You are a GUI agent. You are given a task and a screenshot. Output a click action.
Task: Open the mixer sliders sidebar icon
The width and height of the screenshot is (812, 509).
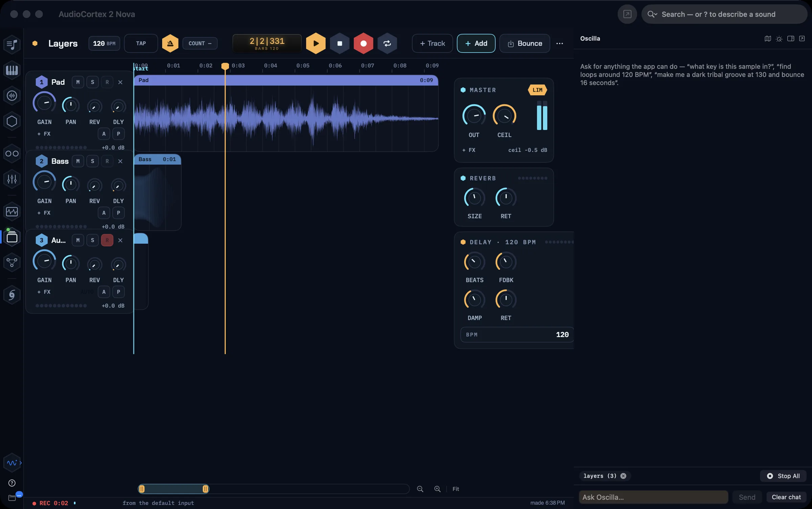(x=12, y=179)
